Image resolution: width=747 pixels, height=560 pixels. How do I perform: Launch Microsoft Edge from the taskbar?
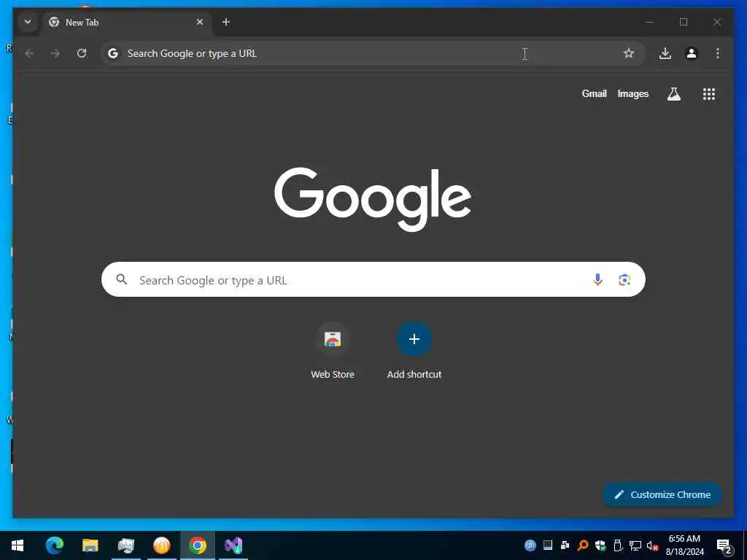(54, 545)
